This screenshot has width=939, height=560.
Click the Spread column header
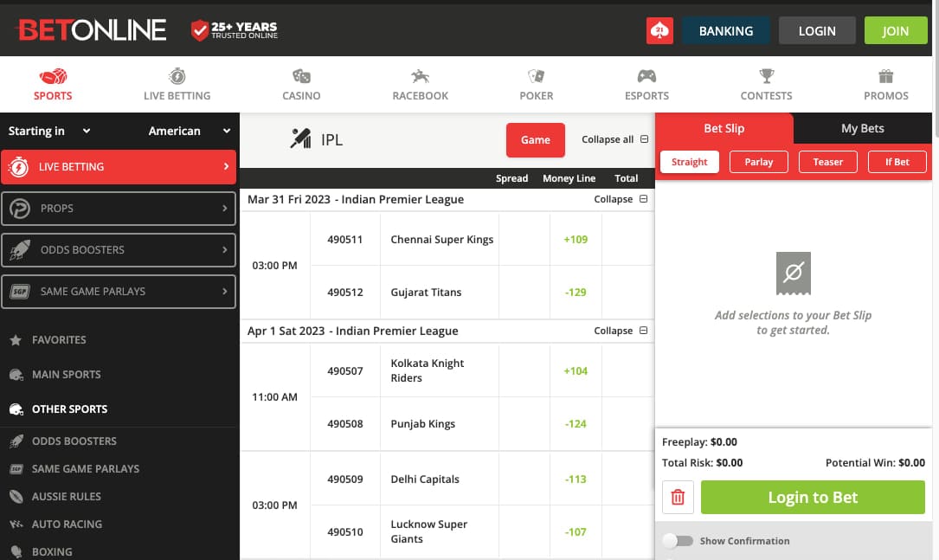[x=511, y=178]
